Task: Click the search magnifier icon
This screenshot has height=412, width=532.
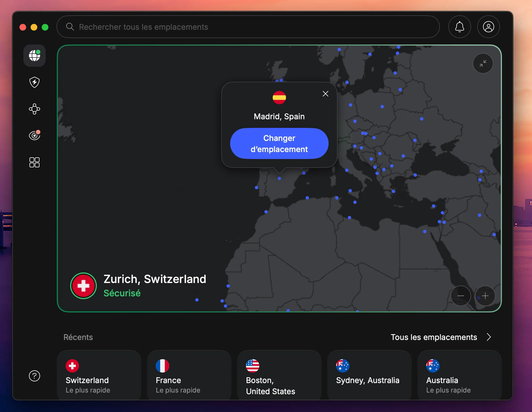Action: (x=70, y=27)
